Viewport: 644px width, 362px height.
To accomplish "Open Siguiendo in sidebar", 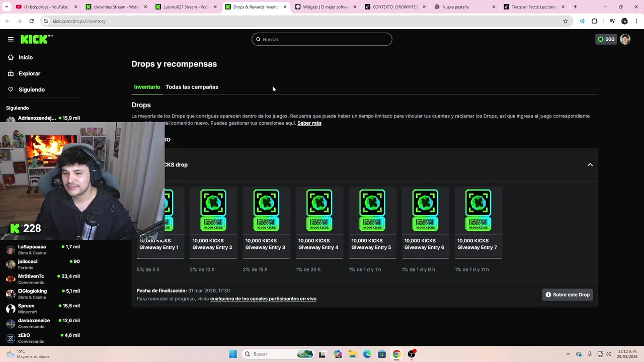I will pyautogui.click(x=32, y=89).
